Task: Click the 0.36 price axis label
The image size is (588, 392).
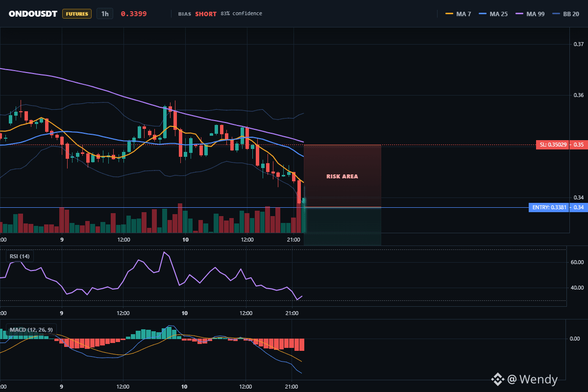Action: coord(578,95)
